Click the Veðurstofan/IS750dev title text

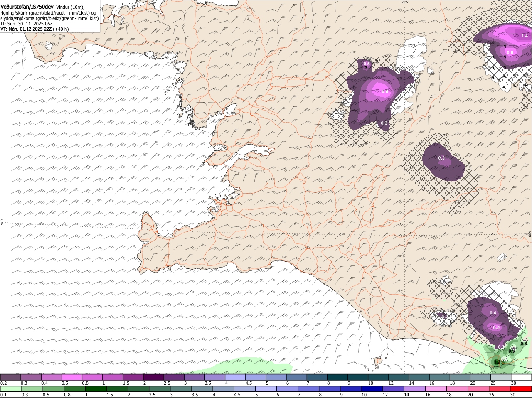tap(27, 7)
